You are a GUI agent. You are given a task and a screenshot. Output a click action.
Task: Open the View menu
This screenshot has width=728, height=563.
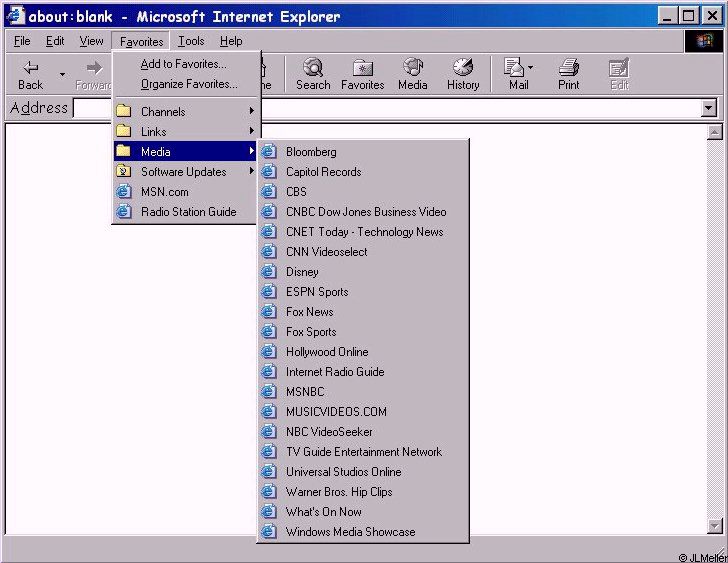click(91, 41)
